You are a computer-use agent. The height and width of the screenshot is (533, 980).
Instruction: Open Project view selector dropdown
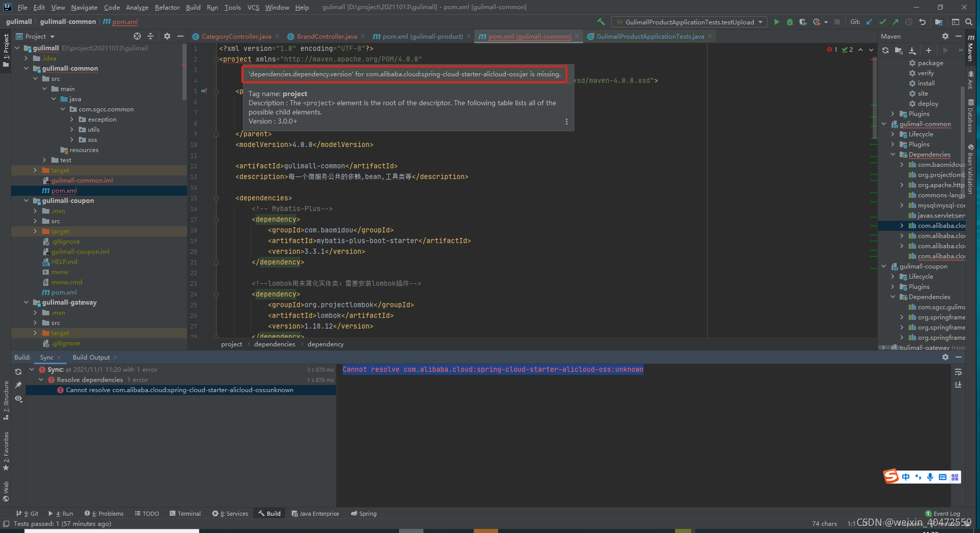[36, 36]
